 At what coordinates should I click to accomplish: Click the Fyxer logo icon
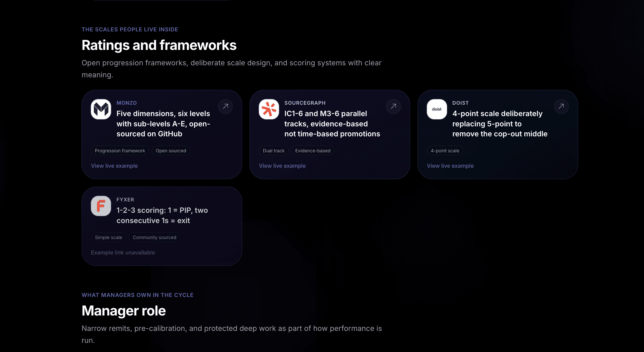point(101,206)
